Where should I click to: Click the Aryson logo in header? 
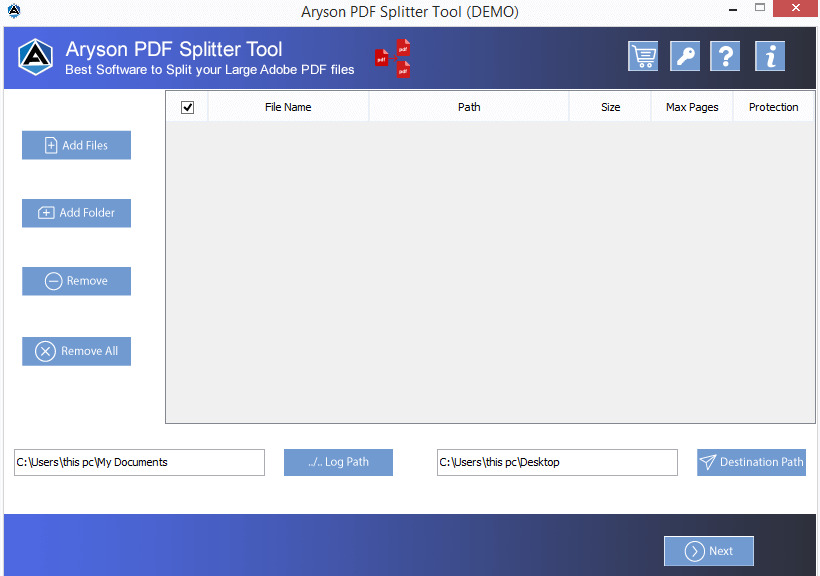(x=35, y=57)
